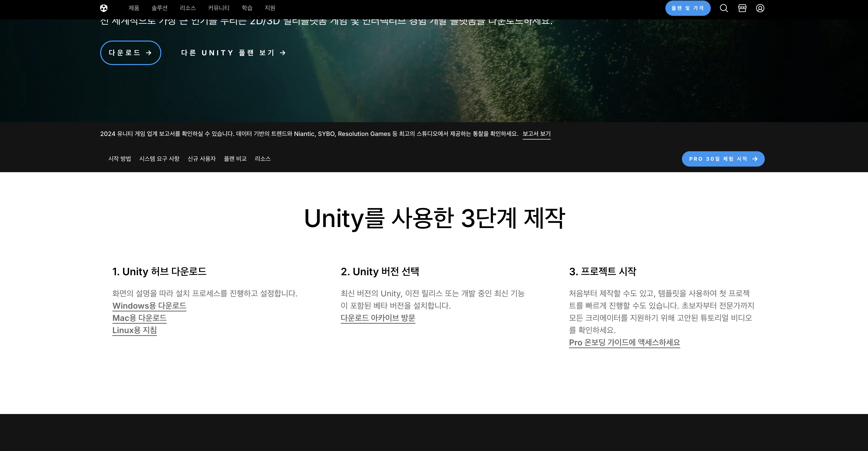
Task: Open the 리소스 dropdown menu
Action: (188, 8)
